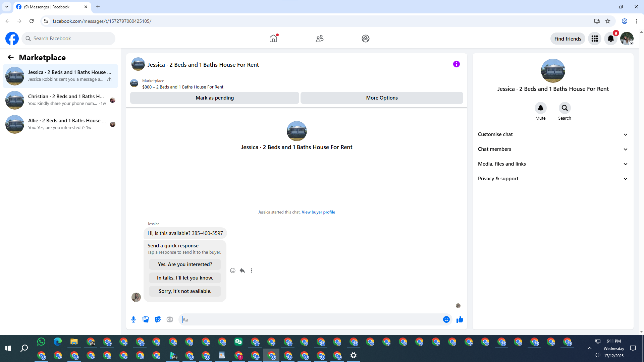This screenshot has width=644, height=362.
Task: Click the Search Facebook field
Action: pos(68,39)
